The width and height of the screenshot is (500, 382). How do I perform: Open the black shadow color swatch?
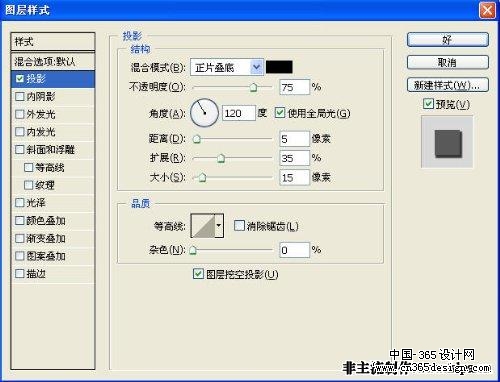[279, 67]
